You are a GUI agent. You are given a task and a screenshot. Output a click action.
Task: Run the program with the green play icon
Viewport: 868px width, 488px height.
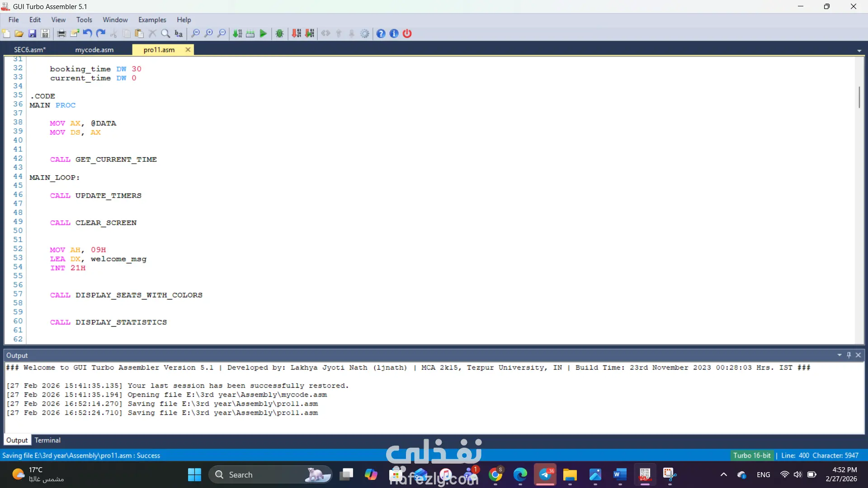(263, 33)
